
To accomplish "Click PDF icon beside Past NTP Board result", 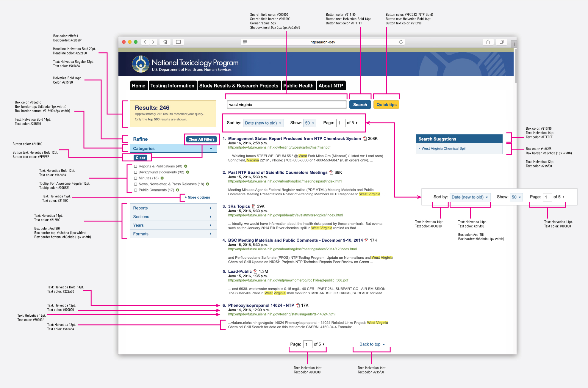I will tap(331, 172).
